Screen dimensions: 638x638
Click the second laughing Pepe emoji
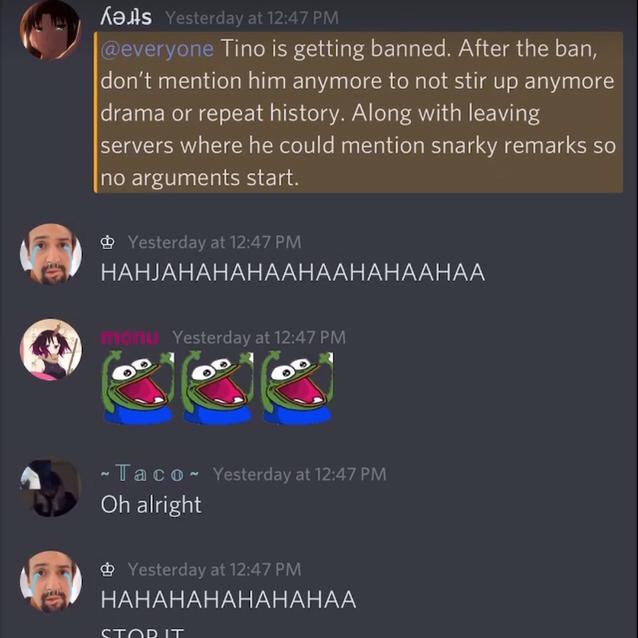[217, 388]
